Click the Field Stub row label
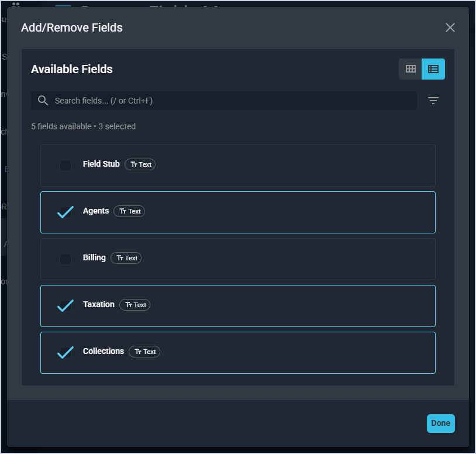Viewport: 476px width, 454px height. click(x=101, y=164)
